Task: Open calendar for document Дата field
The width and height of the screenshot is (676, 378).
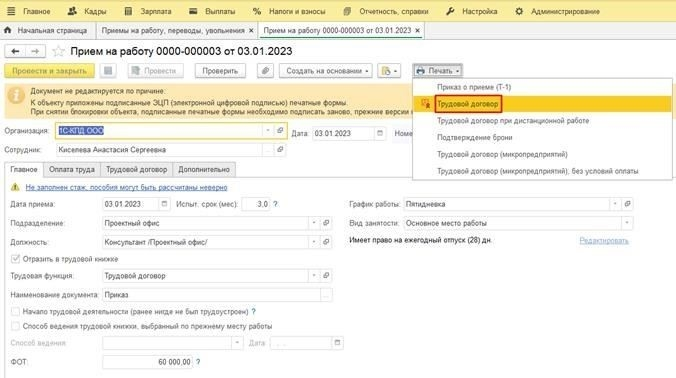Action: coord(380,134)
